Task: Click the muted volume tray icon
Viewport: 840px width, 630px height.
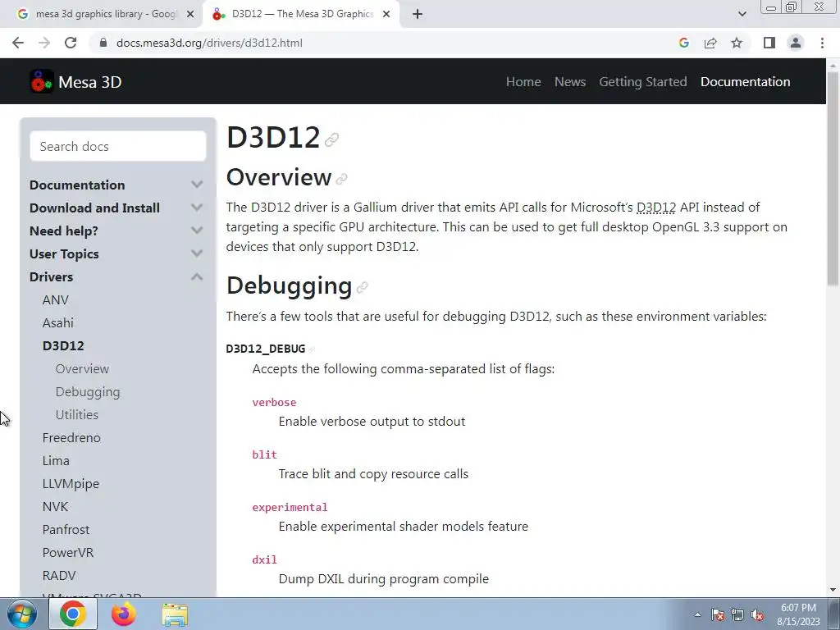Action: (757, 614)
